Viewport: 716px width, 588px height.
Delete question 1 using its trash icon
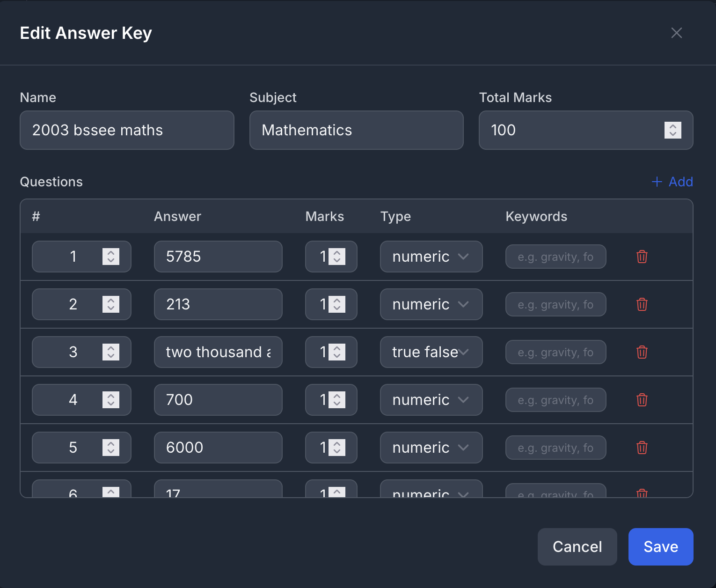642,257
